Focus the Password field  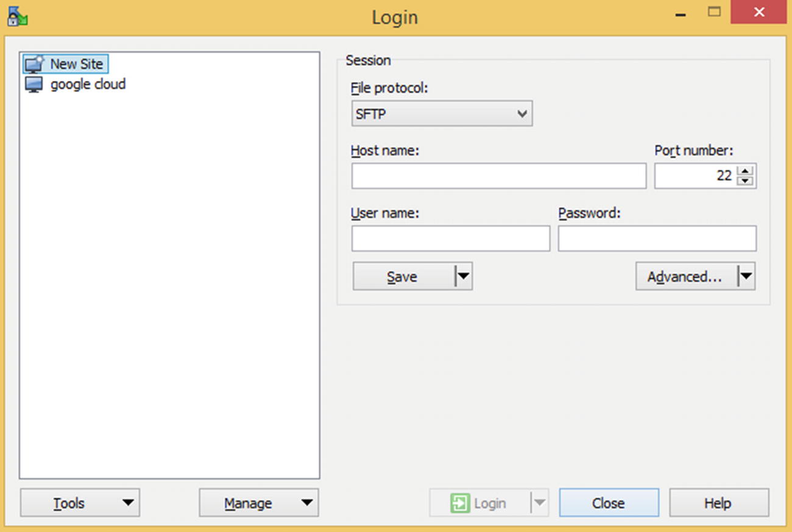pyautogui.click(x=657, y=238)
